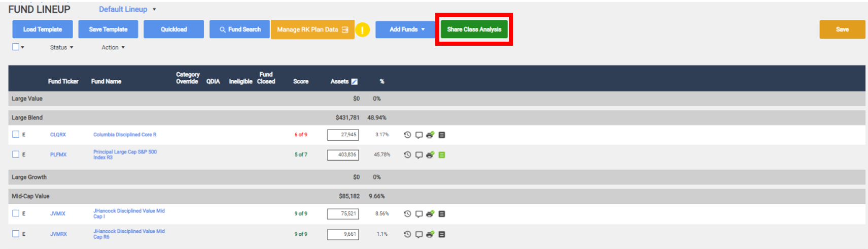Click the 27,945 assets field
868x249 pixels.
[x=343, y=135]
